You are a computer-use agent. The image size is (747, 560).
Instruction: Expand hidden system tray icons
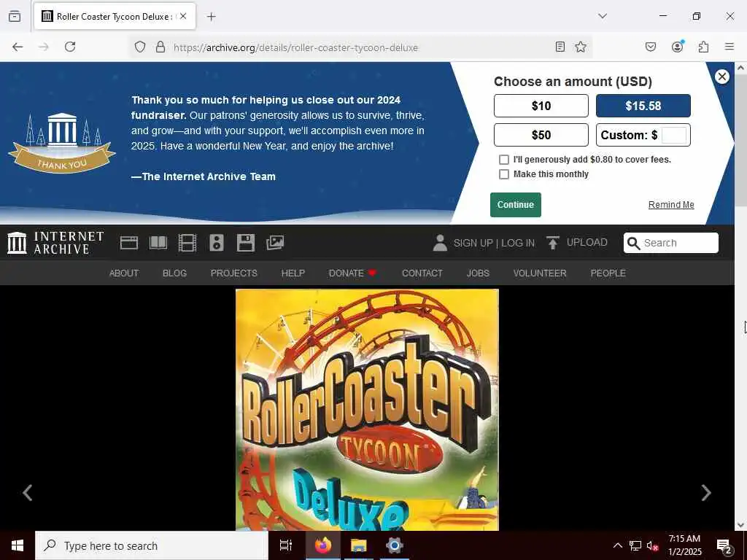pyautogui.click(x=617, y=545)
